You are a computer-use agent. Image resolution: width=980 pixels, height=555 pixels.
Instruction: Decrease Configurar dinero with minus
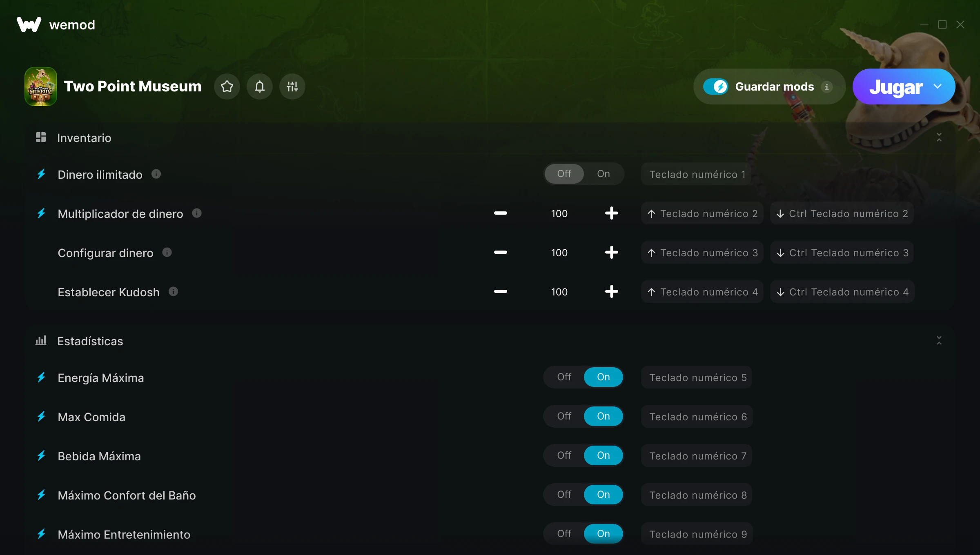(x=500, y=252)
